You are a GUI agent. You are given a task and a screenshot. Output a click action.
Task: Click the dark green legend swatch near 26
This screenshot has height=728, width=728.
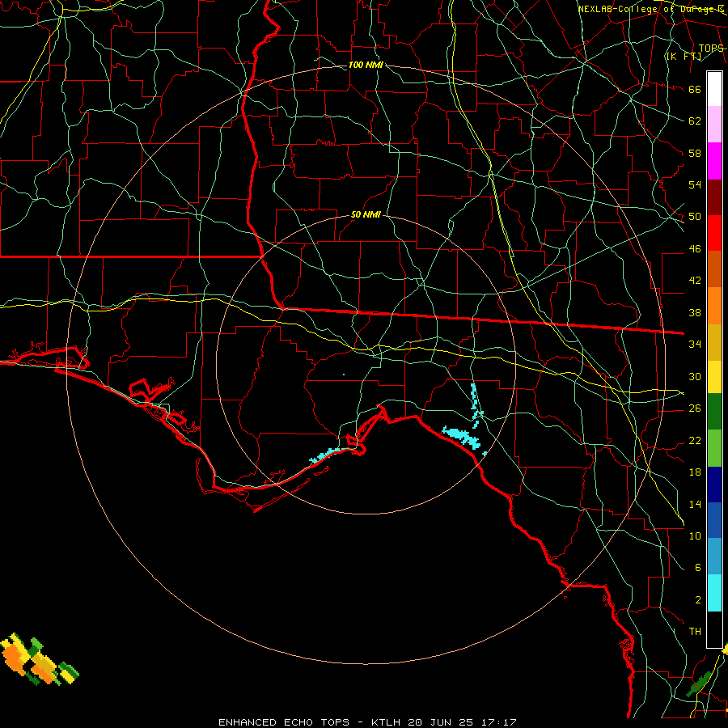pyautogui.click(x=714, y=412)
